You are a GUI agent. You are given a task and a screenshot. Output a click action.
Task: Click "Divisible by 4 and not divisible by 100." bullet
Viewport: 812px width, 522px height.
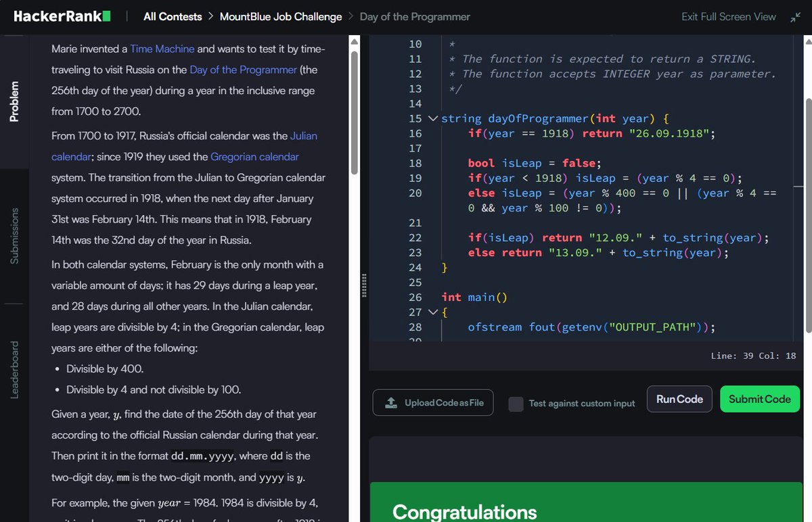tap(154, 389)
